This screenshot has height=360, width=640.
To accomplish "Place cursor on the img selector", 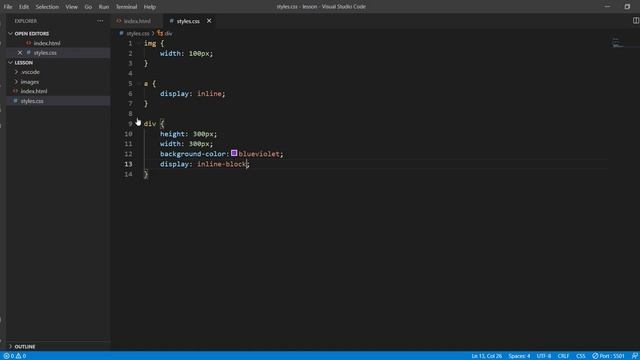I will [150, 43].
